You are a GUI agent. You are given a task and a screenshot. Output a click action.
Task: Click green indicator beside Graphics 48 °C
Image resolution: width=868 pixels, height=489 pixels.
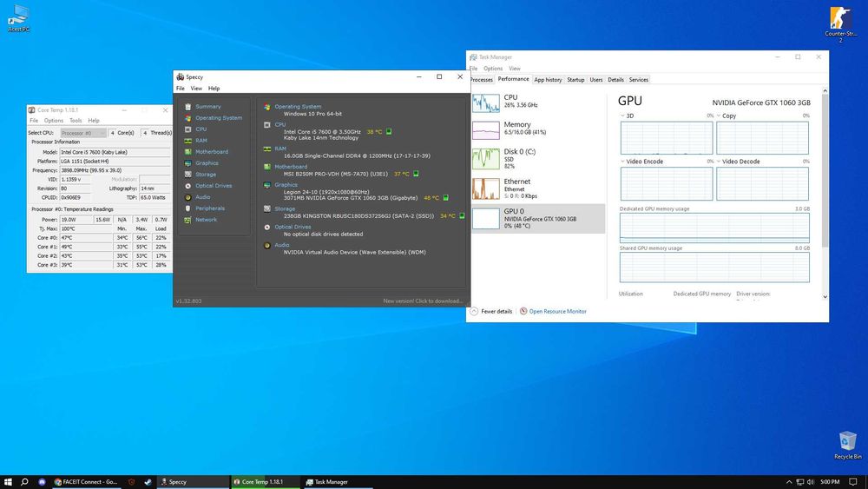pos(445,197)
